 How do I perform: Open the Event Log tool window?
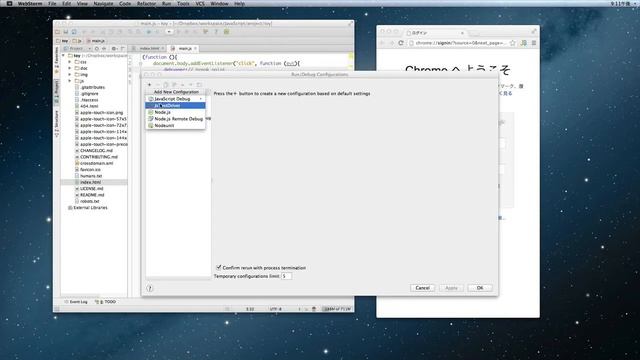(76, 302)
